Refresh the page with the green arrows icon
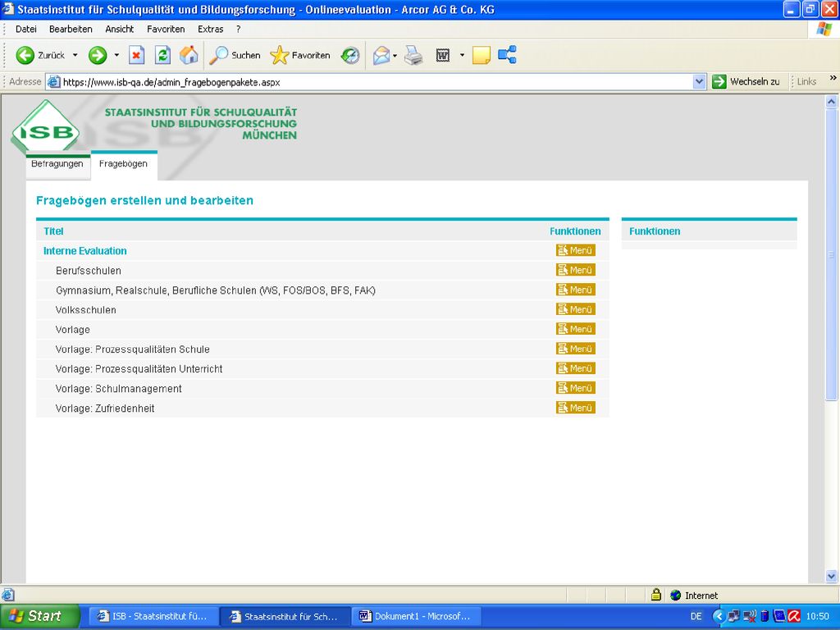Screen dimensions: 840x630 click(x=163, y=55)
